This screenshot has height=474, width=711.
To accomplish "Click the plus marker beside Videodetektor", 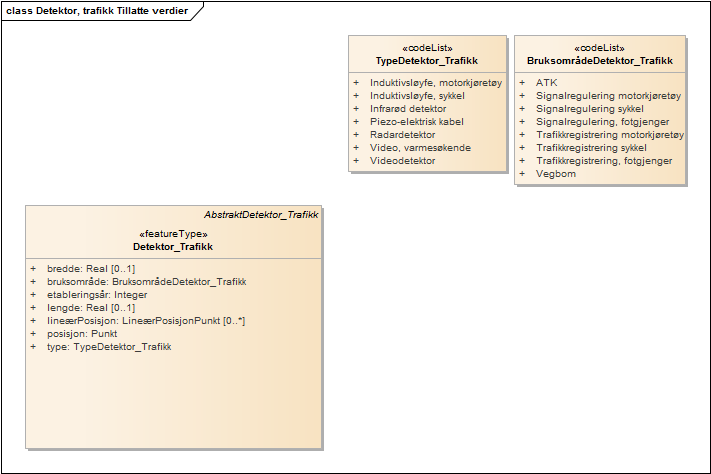I will point(356,161).
